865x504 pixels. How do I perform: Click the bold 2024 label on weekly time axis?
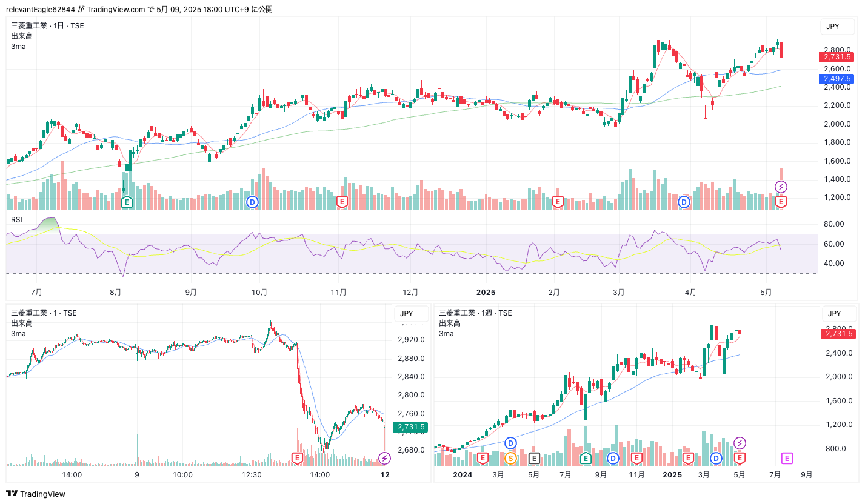[463, 475]
